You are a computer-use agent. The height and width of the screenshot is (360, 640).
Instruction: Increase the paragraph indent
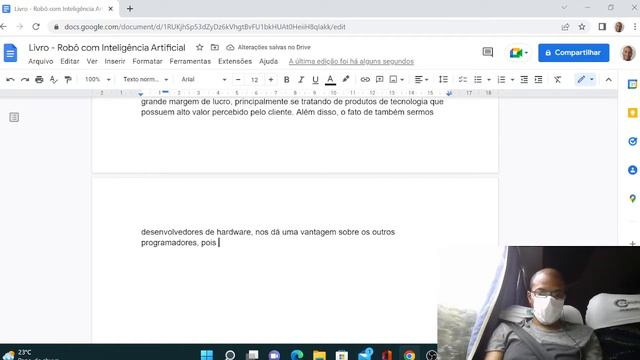[539, 80]
